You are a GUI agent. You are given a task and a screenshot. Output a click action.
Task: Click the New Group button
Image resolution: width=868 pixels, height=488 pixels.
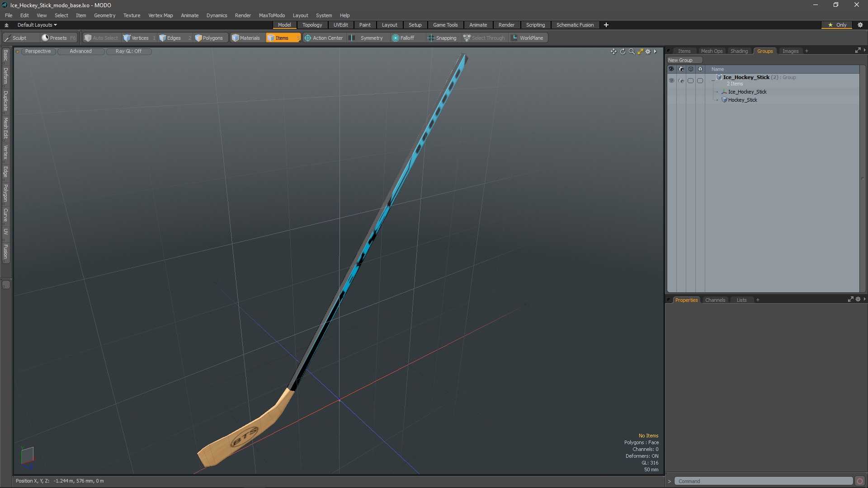684,60
